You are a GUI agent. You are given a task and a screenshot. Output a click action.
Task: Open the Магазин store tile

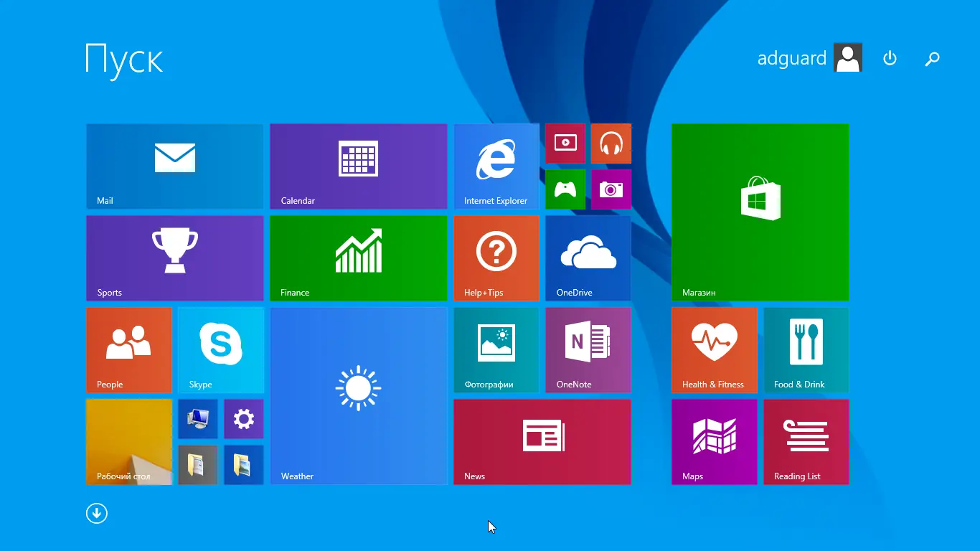pos(760,212)
